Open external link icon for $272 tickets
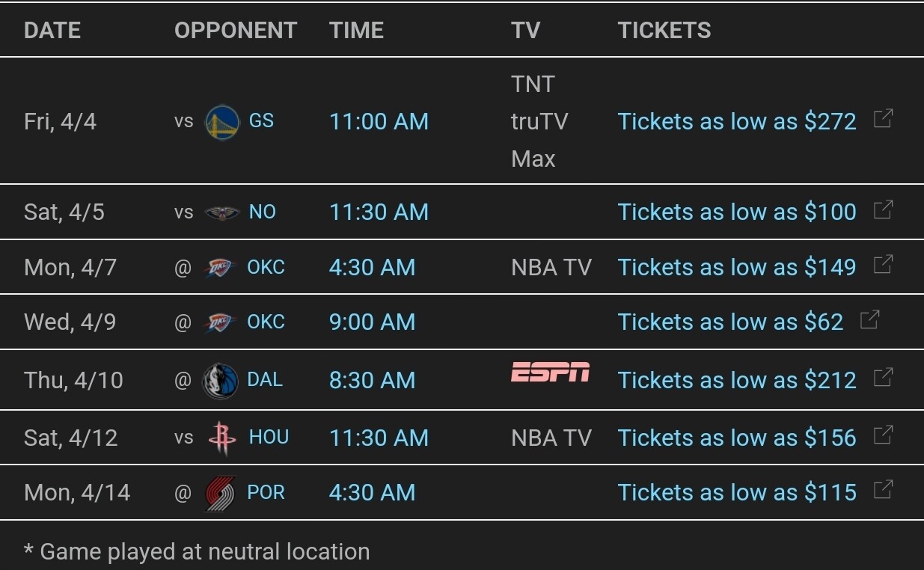The image size is (924, 570). click(883, 120)
